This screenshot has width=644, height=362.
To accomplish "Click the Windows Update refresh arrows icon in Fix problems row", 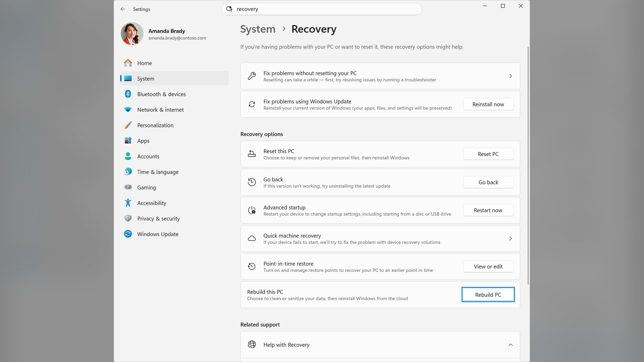I will click(x=252, y=104).
